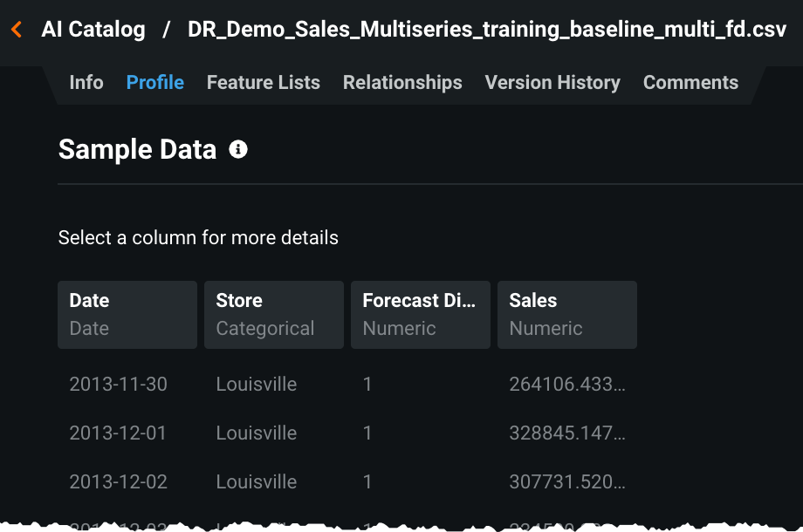The width and height of the screenshot is (803, 532).
Task: Click the dataset filename in the breadcrumb
Action: point(487,30)
